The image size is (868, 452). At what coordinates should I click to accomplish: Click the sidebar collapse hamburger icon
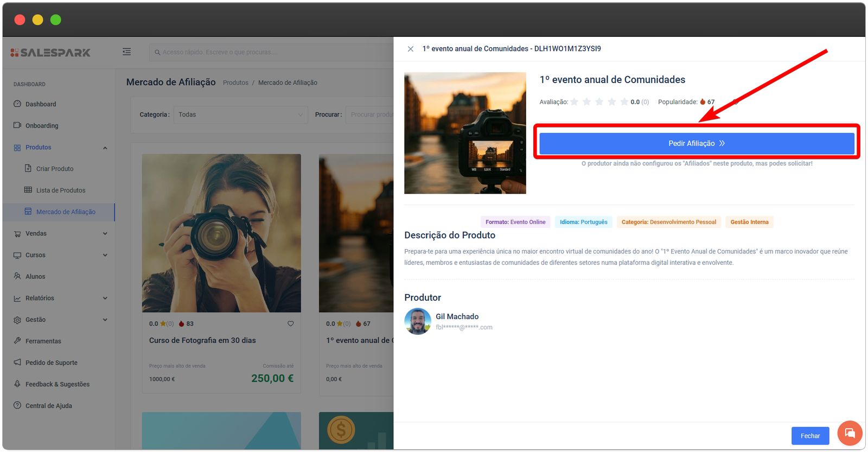click(126, 52)
